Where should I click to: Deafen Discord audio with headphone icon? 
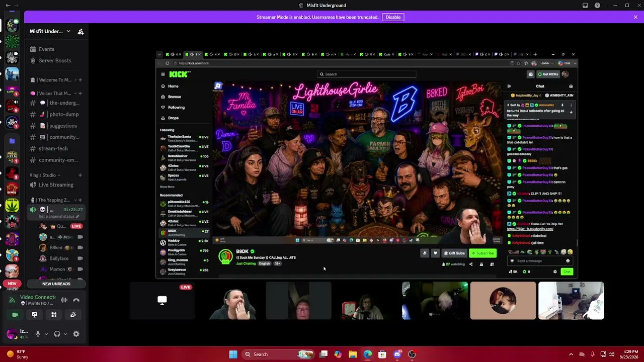click(57, 334)
